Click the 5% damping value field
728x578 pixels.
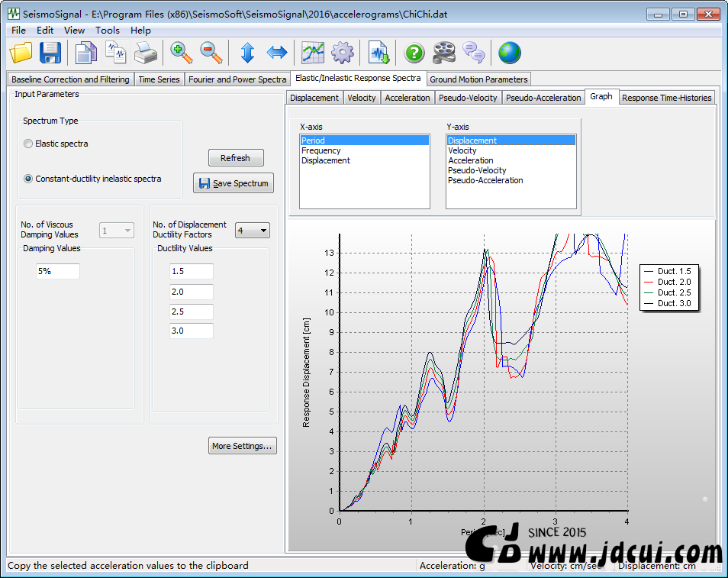58,271
